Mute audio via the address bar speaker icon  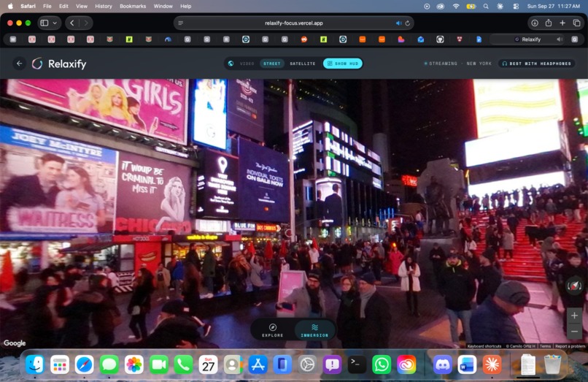pyautogui.click(x=398, y=23)
